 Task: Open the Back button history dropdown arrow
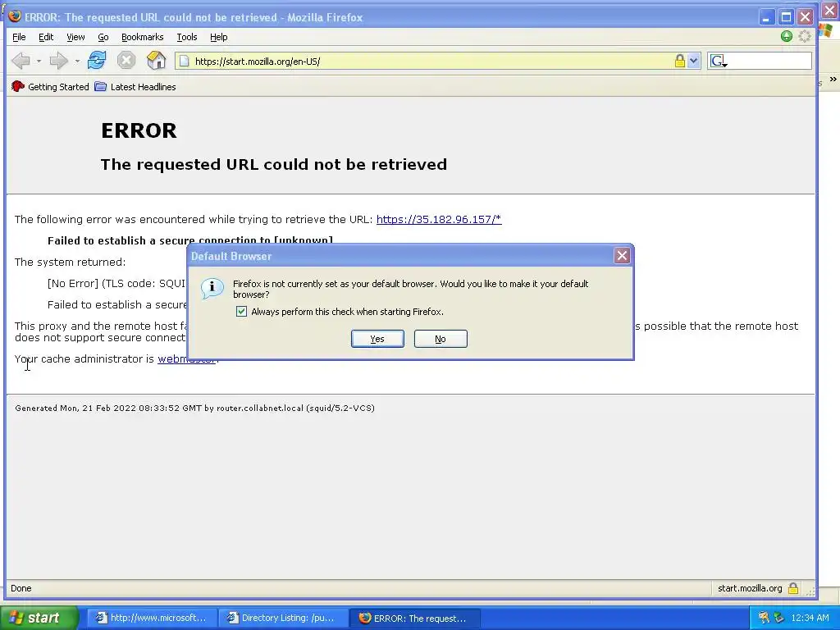pos(39,61)
